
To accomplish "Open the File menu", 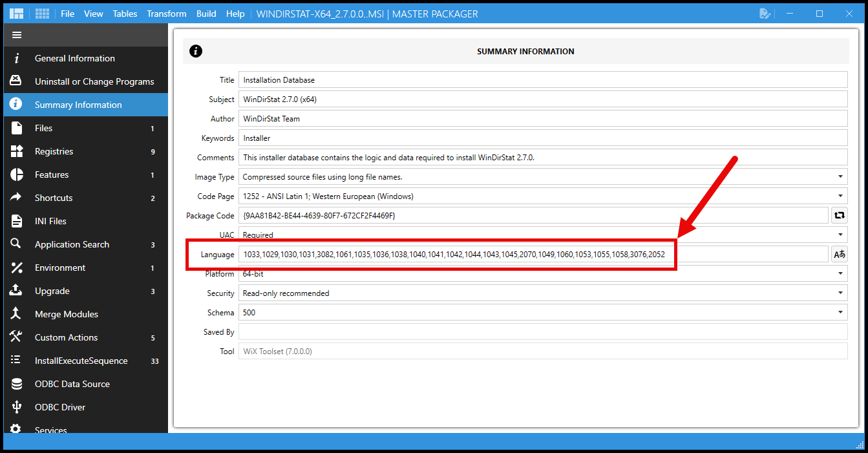I will [x=68, y=14].
